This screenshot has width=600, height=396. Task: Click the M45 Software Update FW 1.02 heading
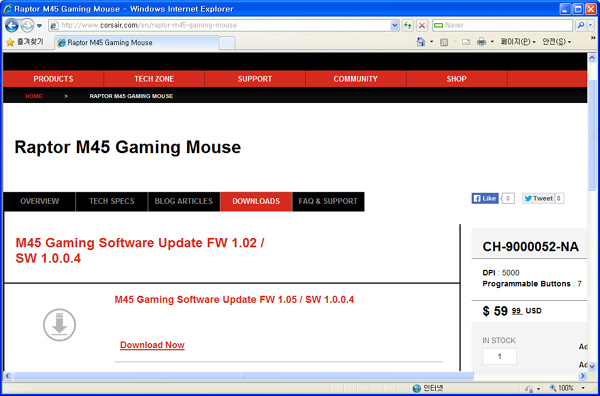[x=140, y=251]
